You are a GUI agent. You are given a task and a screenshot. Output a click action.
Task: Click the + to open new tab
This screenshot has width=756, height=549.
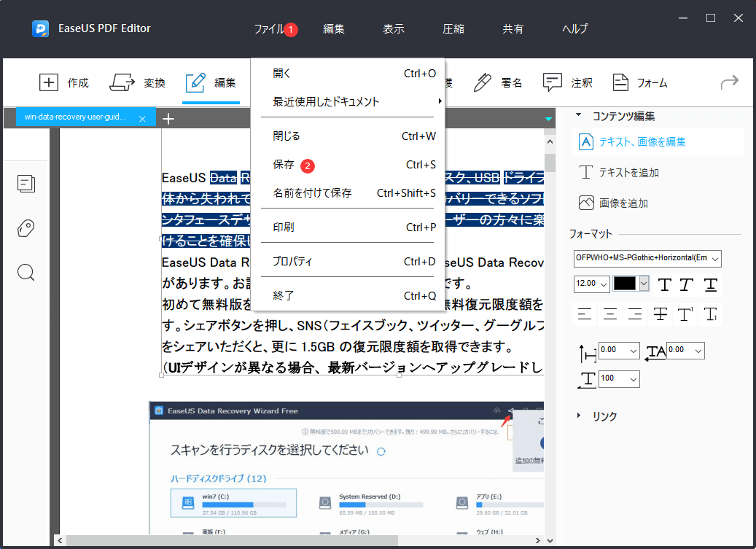coord(168,118)
